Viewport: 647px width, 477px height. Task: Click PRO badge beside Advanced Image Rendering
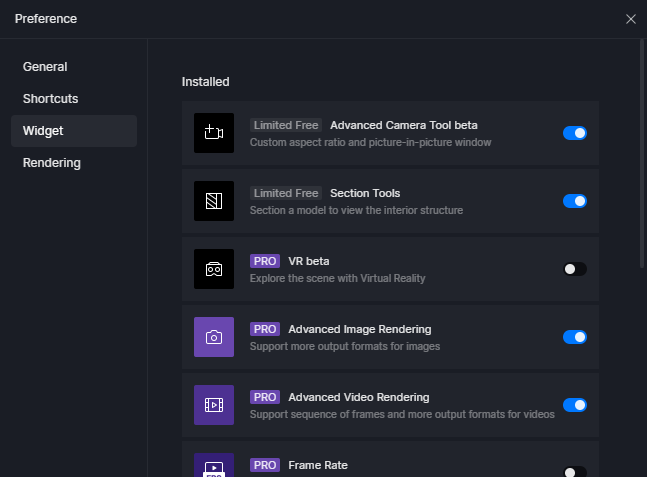[265, 329]
